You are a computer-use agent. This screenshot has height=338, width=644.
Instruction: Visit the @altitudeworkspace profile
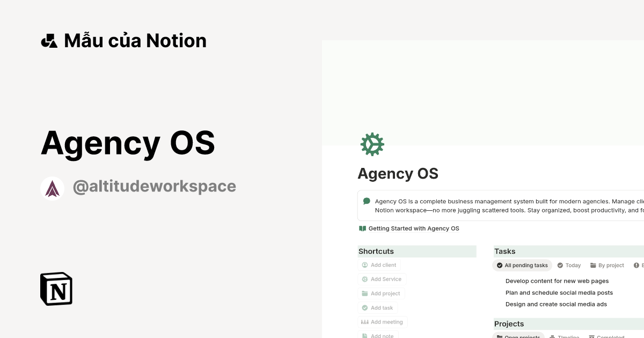coord(155,186)
